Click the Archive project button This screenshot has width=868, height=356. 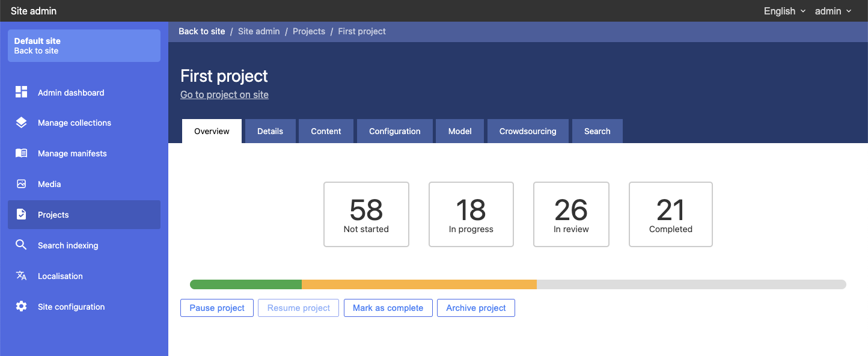[x=476, y=308]
